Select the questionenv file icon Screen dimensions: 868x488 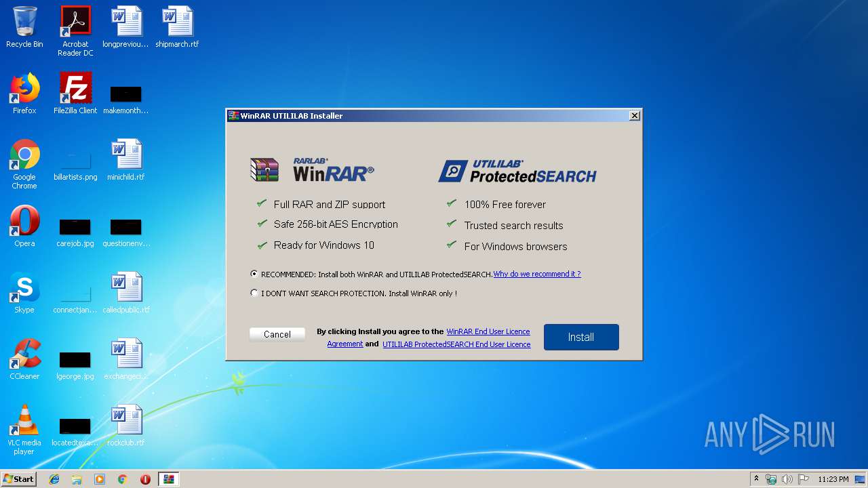pyautogui.click(x=126, y=232)
